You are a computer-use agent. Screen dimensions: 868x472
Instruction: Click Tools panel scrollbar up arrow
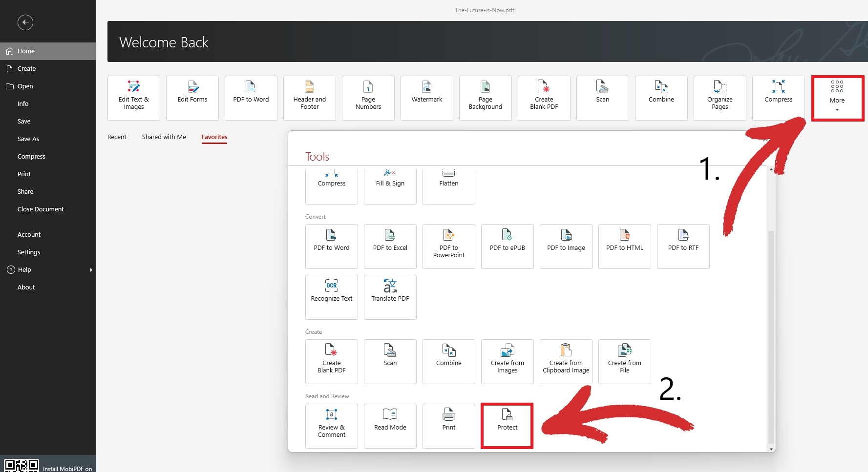[x=771, y=169]
